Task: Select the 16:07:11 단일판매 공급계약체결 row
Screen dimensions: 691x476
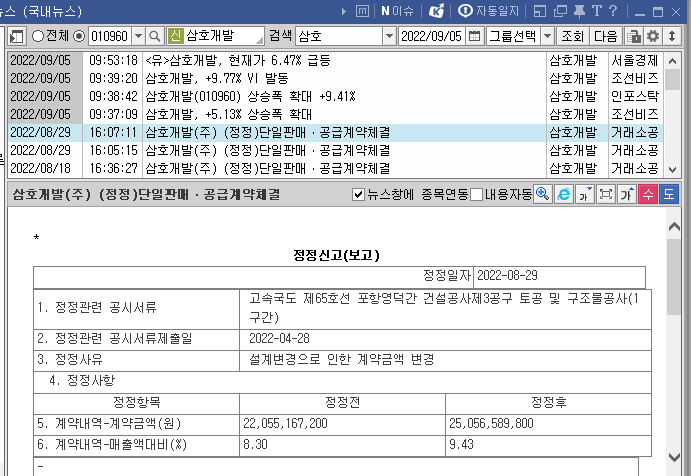Action: coord(335,133)
